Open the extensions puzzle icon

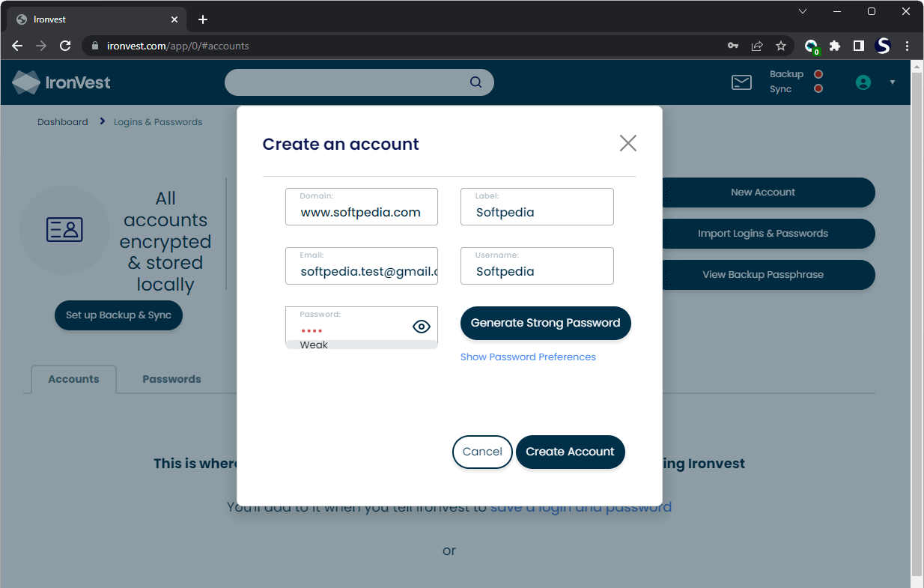tap(835, 46)
